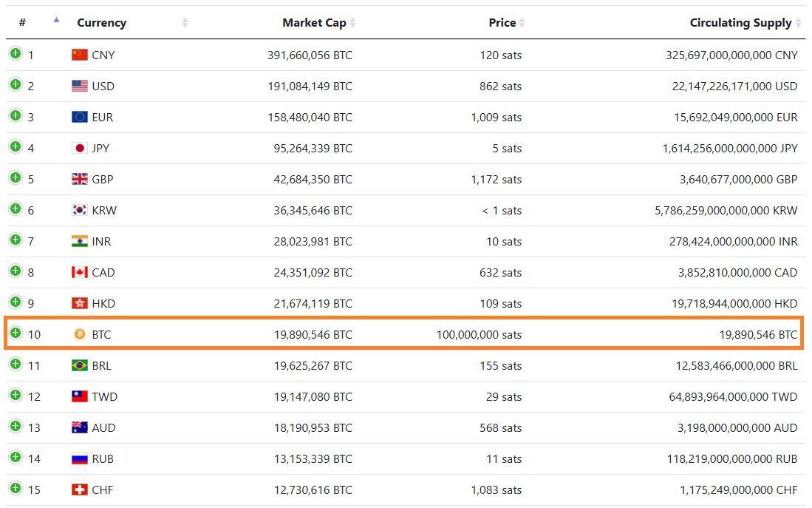Click the price 632 sats
Image resolution: width=812 pixels, height=508 pixels.
tap(500, 273)
